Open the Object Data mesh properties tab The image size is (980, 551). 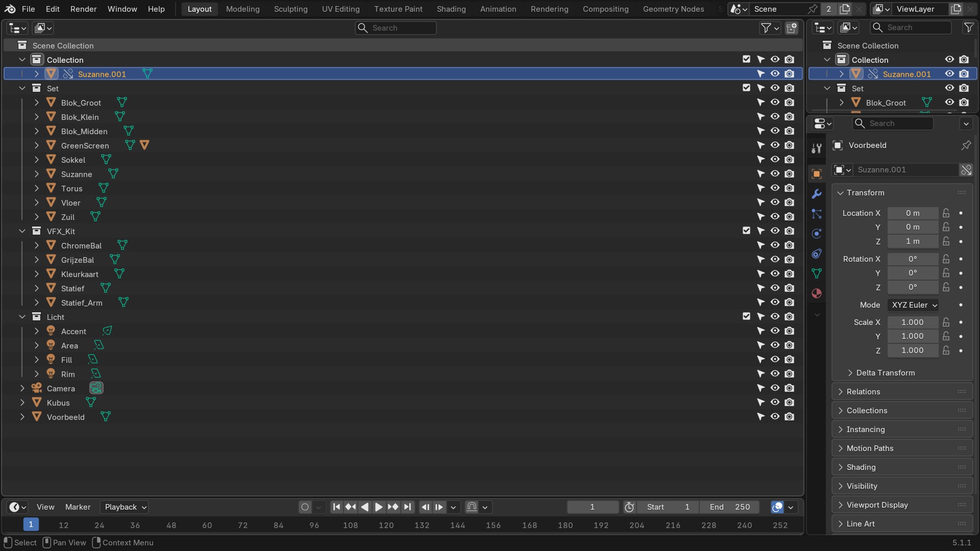[817, 273]
